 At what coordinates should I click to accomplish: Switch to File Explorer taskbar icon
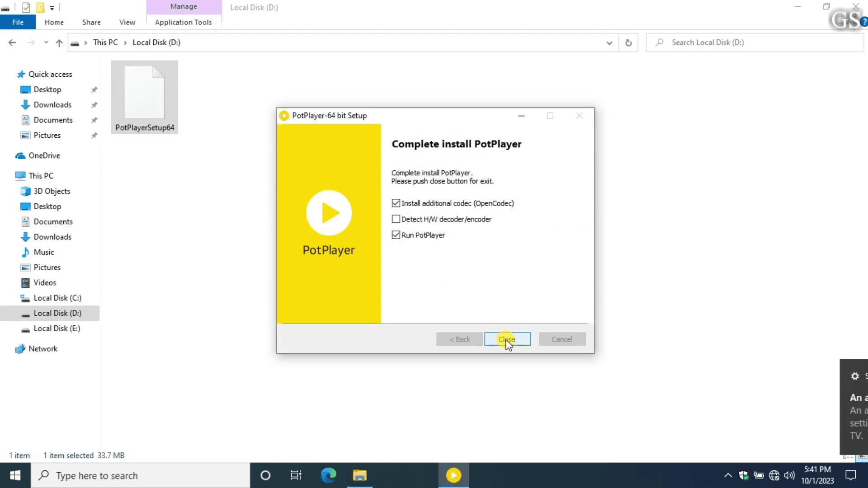coord(360,475)
